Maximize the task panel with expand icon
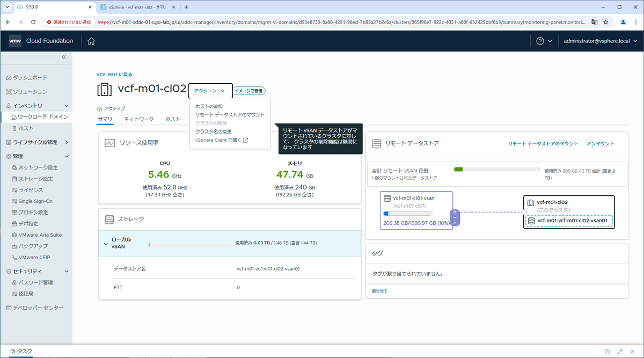The image size is (644, 358). click(x=619, y=352)
